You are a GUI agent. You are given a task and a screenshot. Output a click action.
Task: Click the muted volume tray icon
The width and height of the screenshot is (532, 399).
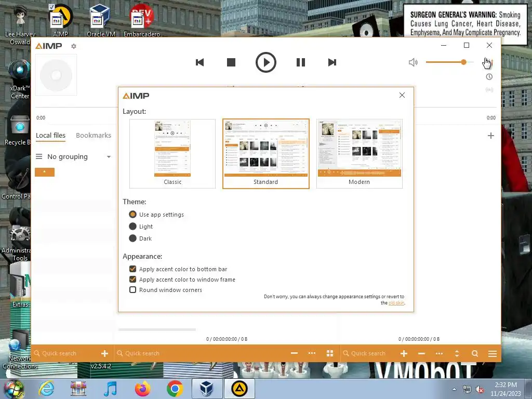480,390
